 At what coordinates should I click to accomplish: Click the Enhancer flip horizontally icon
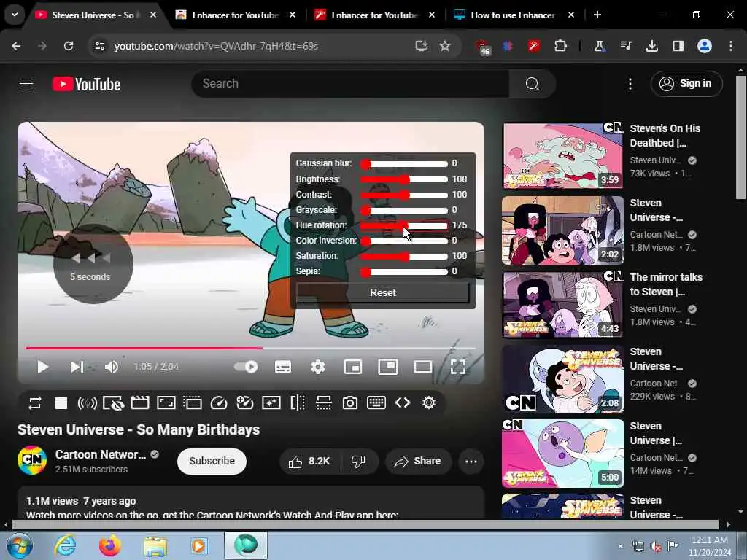pos(298,402)
